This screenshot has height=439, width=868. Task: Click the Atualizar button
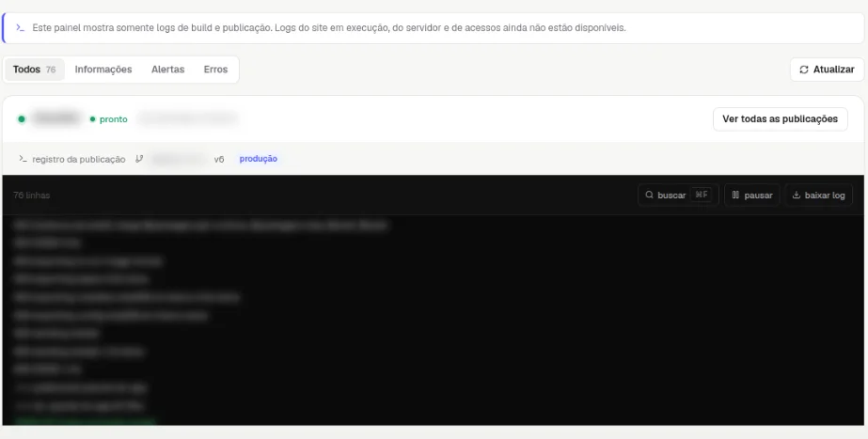[827, 70]
